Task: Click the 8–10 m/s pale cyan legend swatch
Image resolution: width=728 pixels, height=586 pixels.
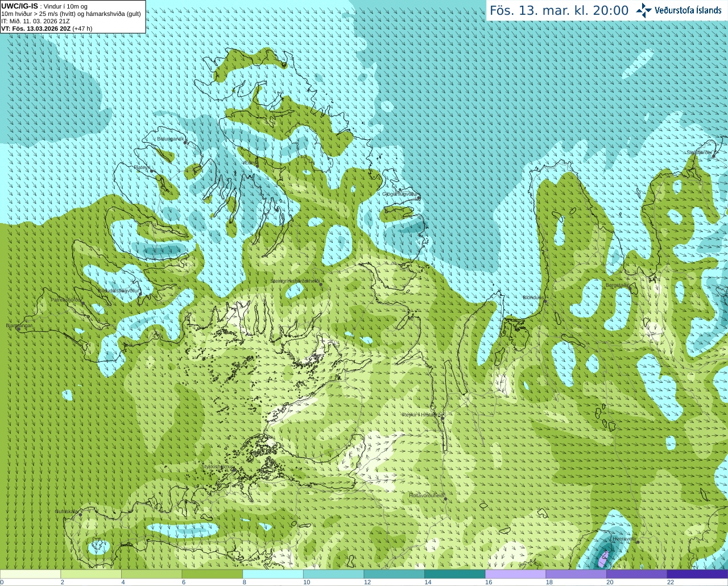Action: 273,574
